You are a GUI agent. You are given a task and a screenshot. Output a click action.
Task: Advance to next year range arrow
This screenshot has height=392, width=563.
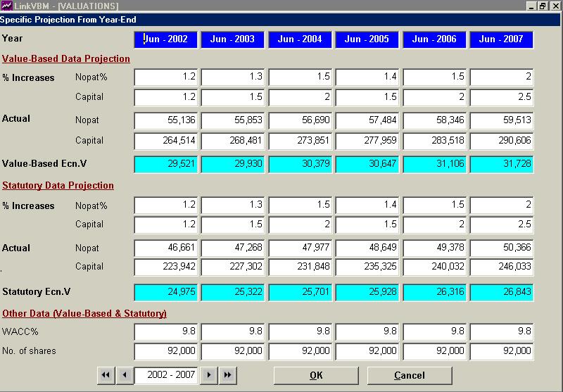[209, 375]
